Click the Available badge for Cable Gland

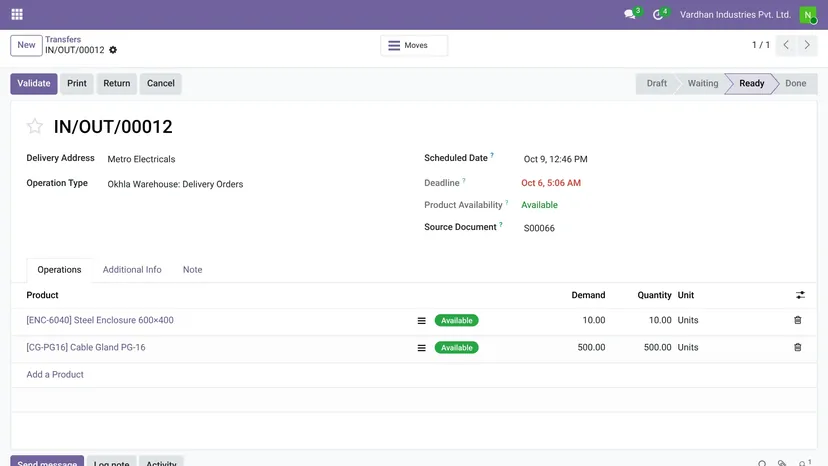(x=456, y=348)
